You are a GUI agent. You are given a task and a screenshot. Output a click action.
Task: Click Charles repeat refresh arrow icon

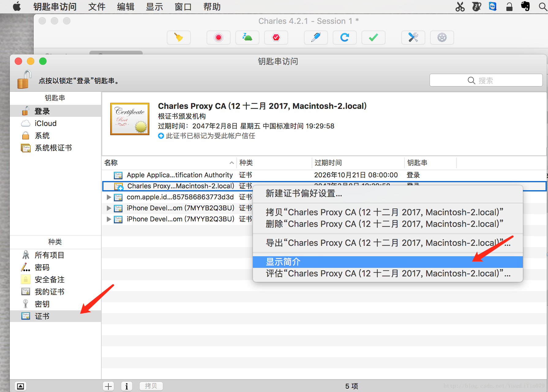point(344,38)
